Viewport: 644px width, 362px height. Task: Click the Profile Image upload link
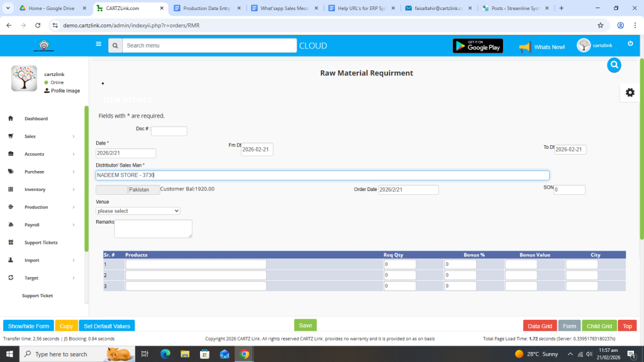[62, 90]
